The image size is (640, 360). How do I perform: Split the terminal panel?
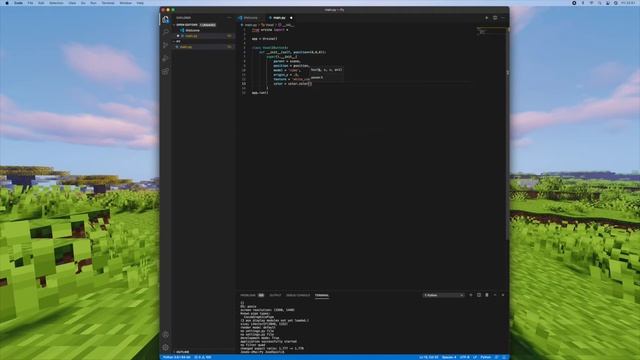coord(479,295)
